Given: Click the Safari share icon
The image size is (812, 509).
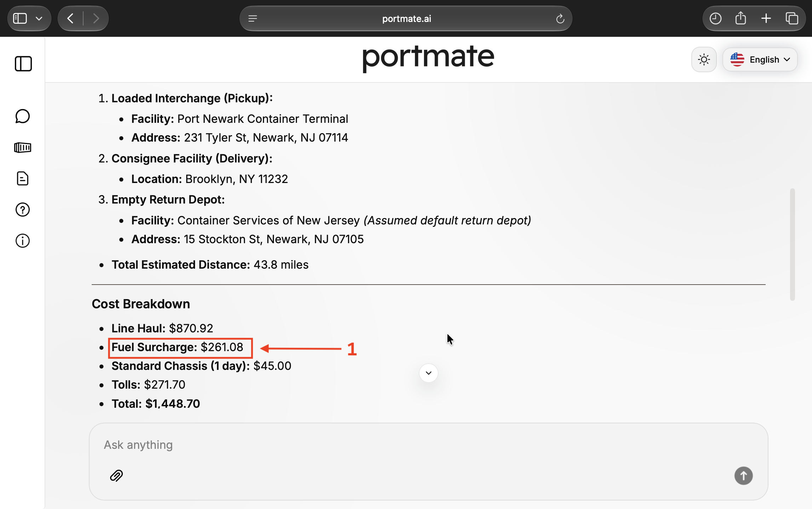Looking at the screenshot, I should [x=740, y=18].
